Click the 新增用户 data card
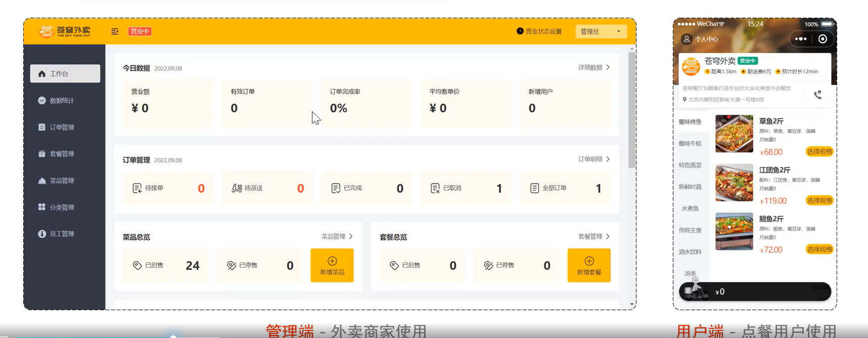Viewport: 868px width, 338px height. tap(565, 103)
